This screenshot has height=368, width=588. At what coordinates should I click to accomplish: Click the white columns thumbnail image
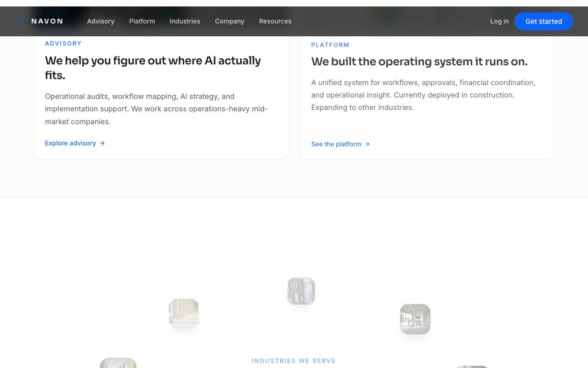[x=184, y=313]
